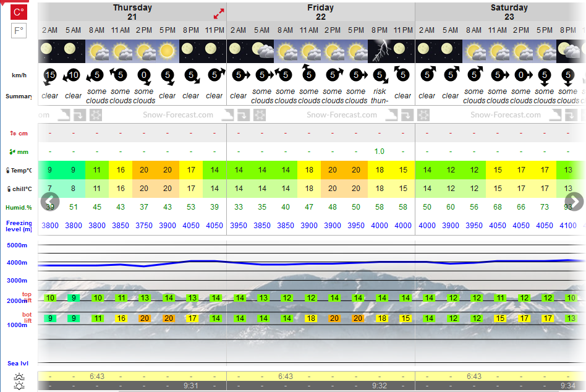Click the sunrise icon next to the 6:43 row

(x=19, y=377)
